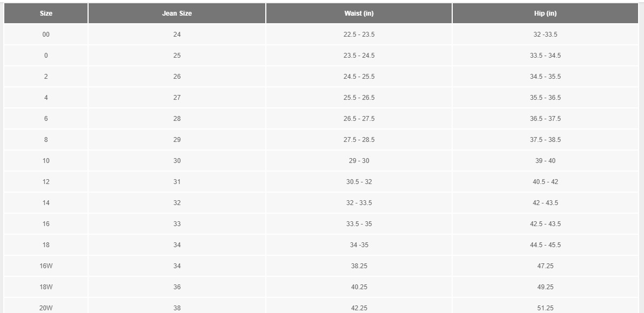
Task: Select jean size 28 cell
Action: [x=177, y=119]
